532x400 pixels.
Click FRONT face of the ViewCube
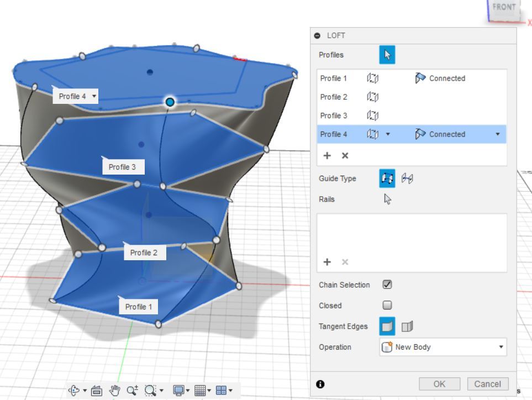pos(503,9)
